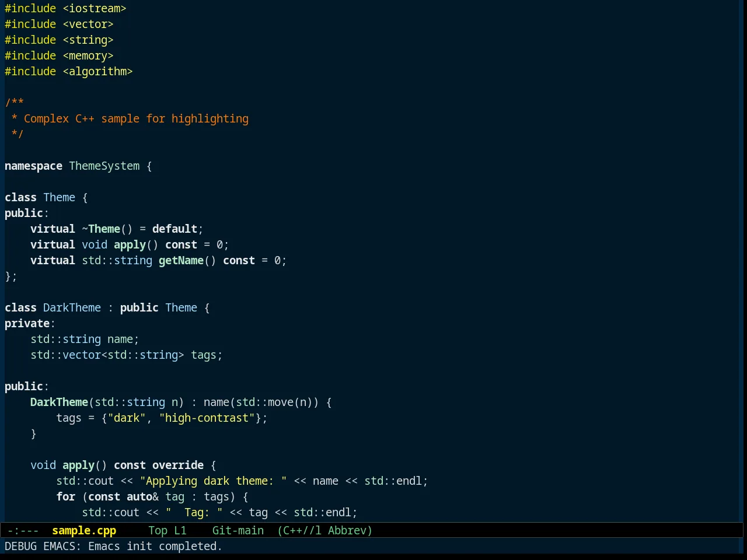The height and width of the screenshot is (560, 747).
Task: Click 'apply' in 'virtual void apply() const = 0'
Action: click(130, 244)
